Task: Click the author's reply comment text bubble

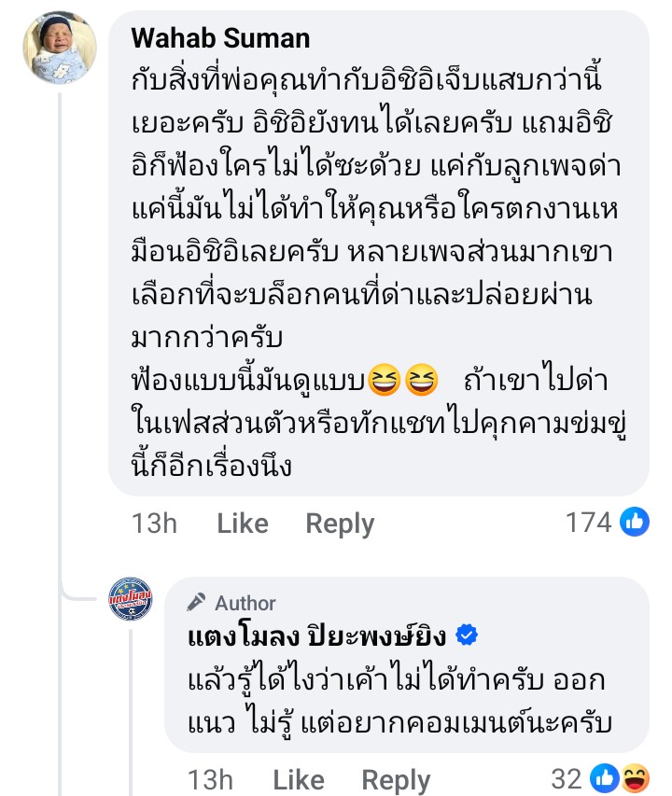Action: click(x=401, y=700)
